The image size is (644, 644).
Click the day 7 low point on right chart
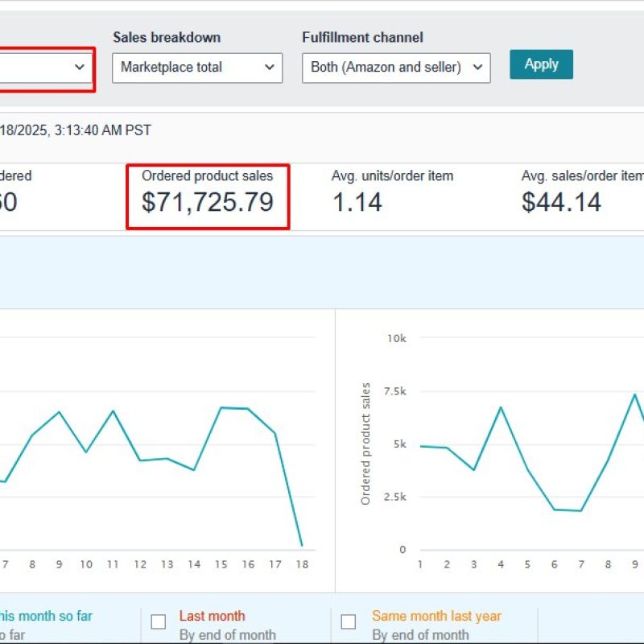click(x=581, y=510)
